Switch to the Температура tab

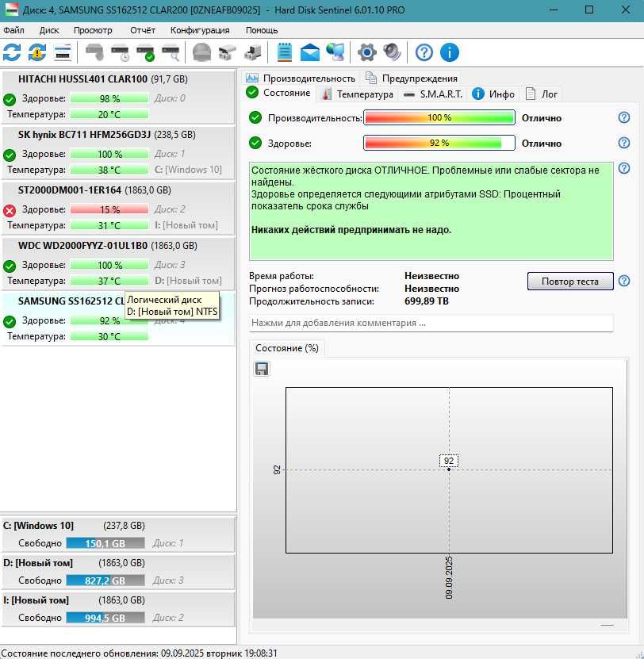[358, 94]
